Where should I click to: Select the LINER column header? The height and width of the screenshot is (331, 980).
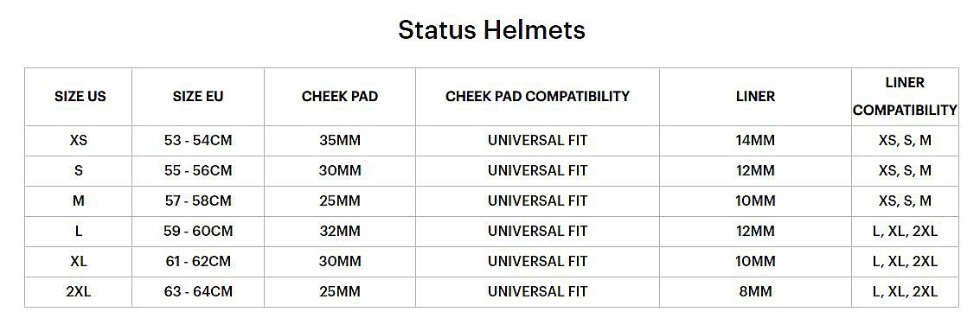tap(755, 97)
